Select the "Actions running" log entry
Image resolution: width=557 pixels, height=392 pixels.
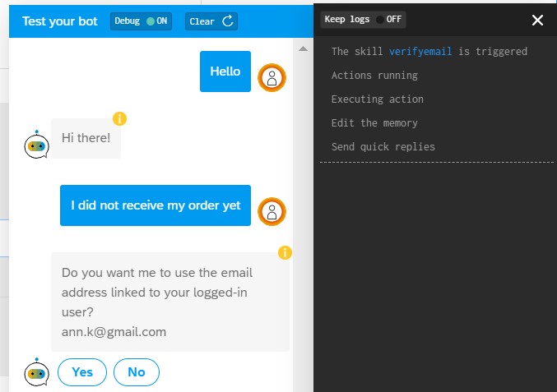[374, 76]
